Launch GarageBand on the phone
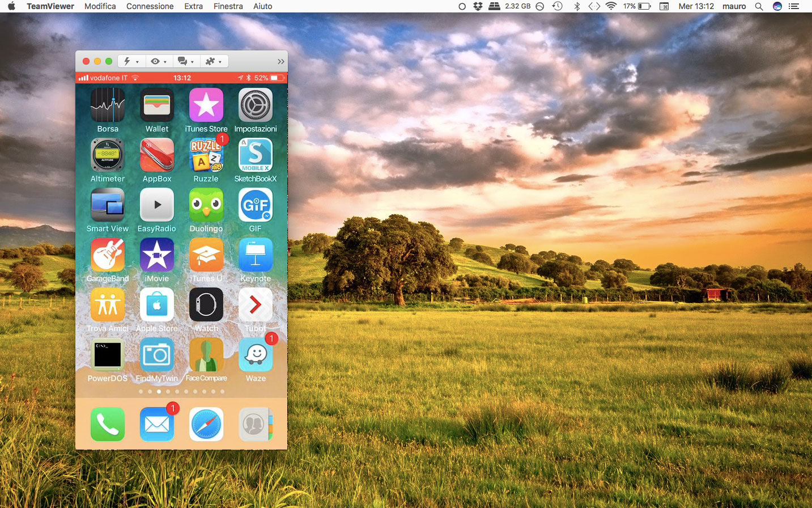812x508 pixels. click(108, 255)
